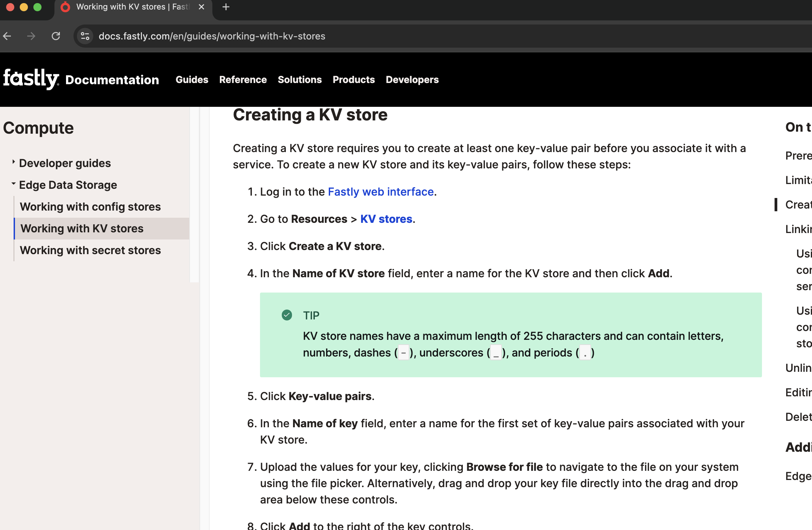Image resolution: width=812 pixels, height=530 pixels.
Task: Collapse the Edge Data Storage section
Action: pos(14,184)
